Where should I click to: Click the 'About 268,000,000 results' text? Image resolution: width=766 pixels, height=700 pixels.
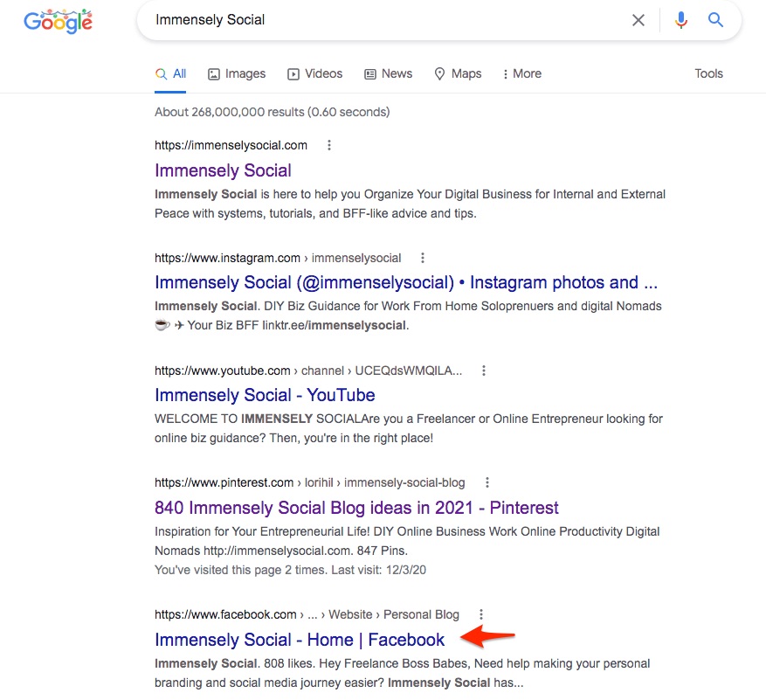click(x=273, y=112)
